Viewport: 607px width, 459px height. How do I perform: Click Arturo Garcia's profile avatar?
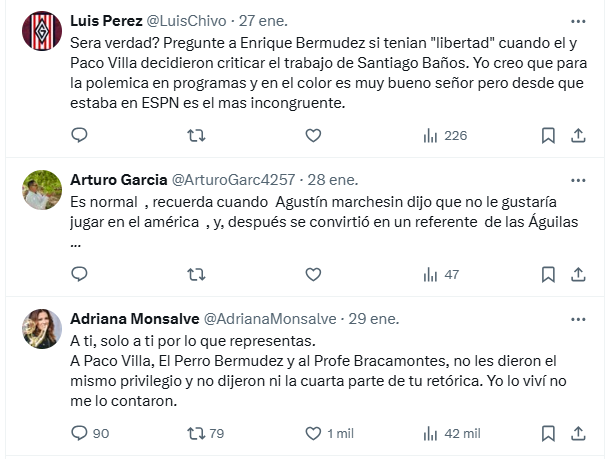pyautogui.click(x=38, y=192)
